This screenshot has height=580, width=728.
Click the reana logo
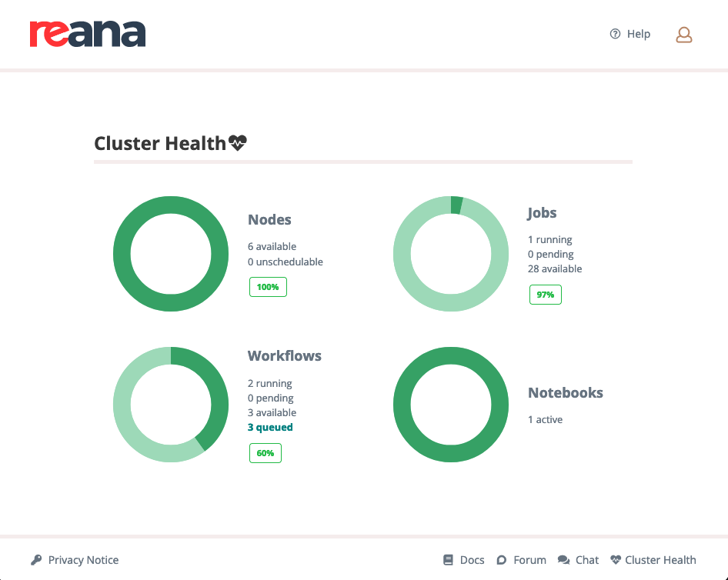(87, 34)
